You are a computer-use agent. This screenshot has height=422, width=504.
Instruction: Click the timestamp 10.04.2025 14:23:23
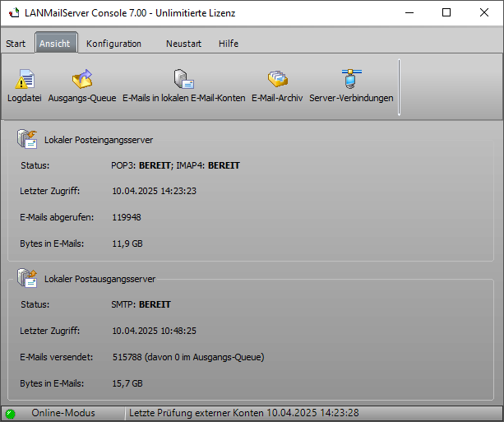pos(154,191)
